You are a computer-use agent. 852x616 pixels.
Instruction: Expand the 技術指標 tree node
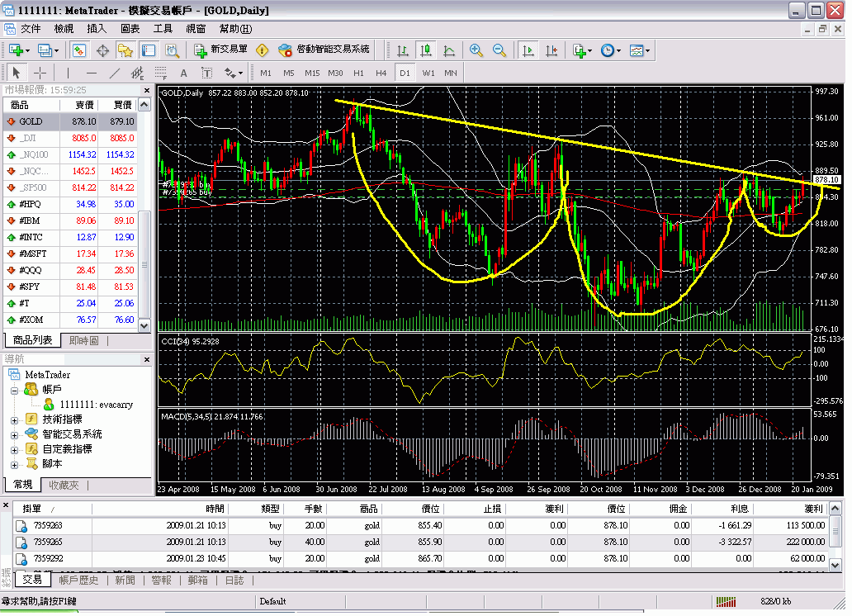[x=15, y=420]
